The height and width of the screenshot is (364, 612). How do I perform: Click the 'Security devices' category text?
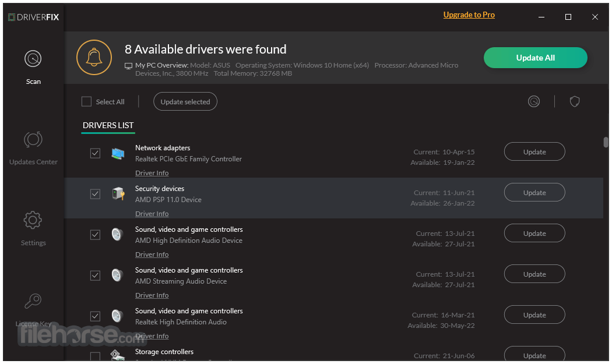(x=160, y=189)
